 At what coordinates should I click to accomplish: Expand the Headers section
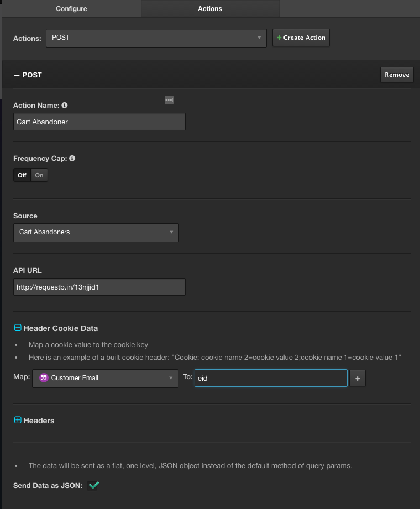pos(18,421)
